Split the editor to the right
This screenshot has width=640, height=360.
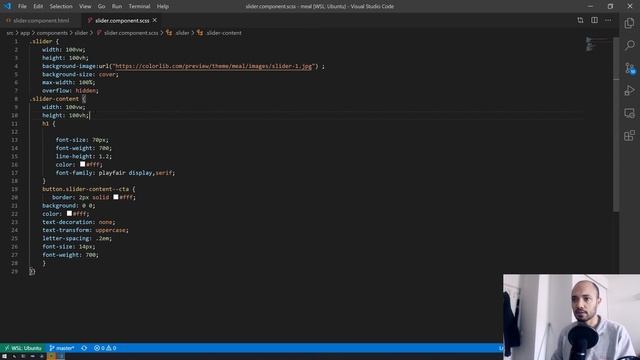point(594,20)
